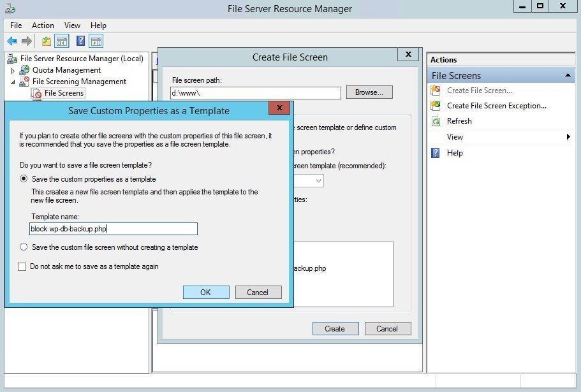Screen dimensions: 581x392
Task: Click the Refresh icon in Actions pane
Action: pos(436,121)
